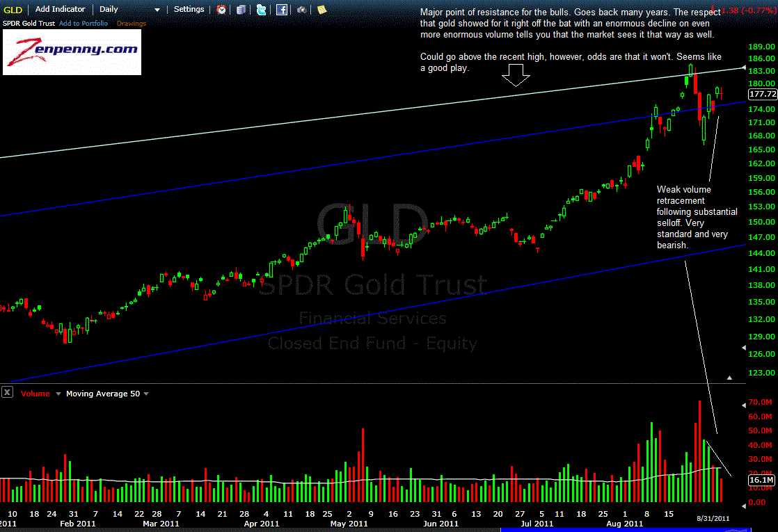Screen dimensions: 778x532
Task: Click the 123.00 price axis label
Action: 761,373
